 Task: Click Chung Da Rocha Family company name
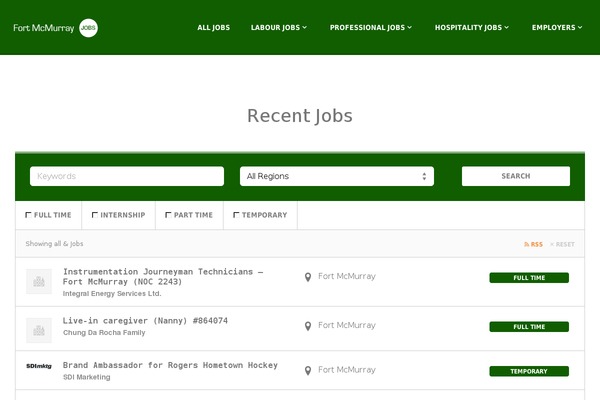pyautogui.click(x=104, y=333)
